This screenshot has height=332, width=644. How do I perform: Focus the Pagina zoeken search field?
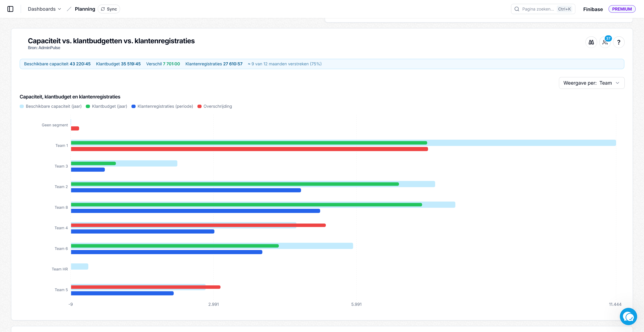[543, 9]
